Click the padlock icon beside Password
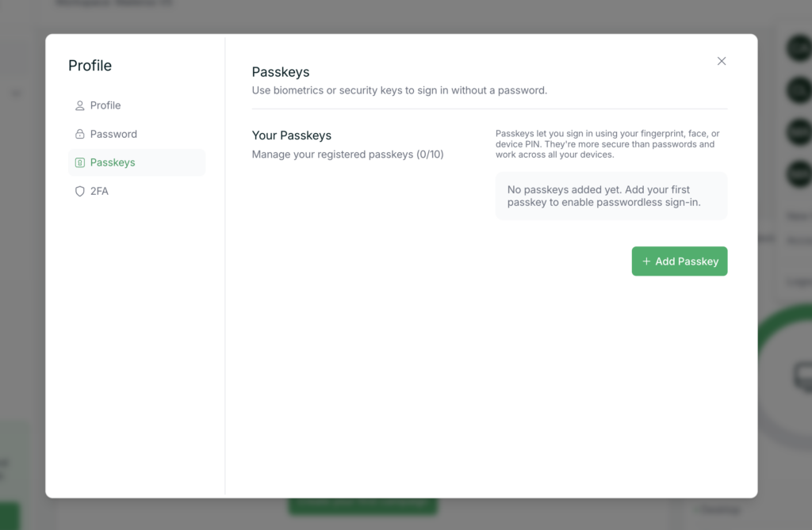The height and width of the screenshot is (530, 812). 79,134
